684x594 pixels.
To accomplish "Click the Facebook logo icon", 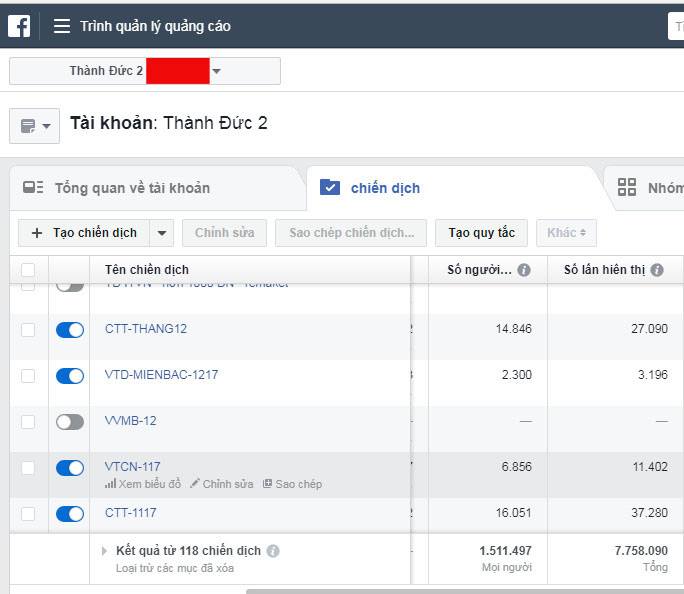I will click(x=19, y=26).
